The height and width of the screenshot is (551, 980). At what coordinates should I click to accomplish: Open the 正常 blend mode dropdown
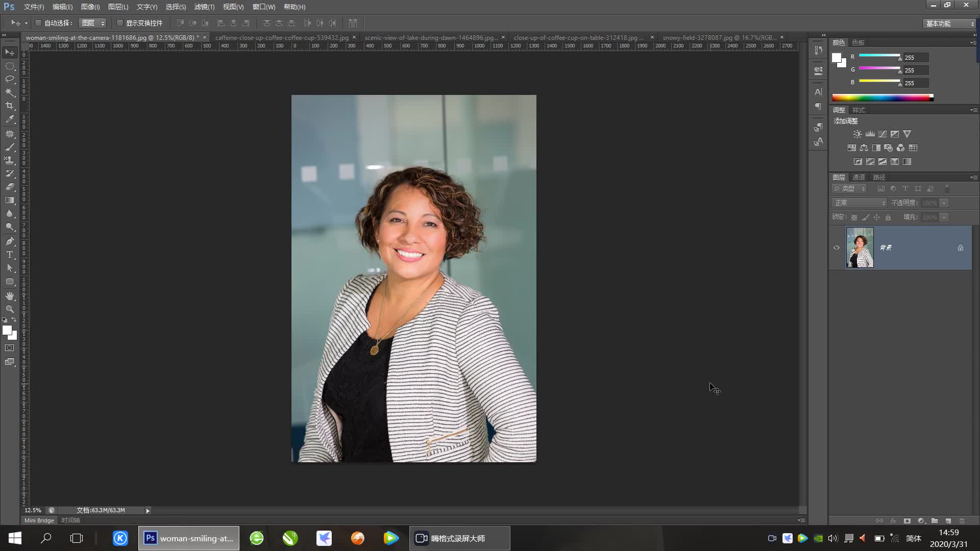pyautogui.click(x=860, y=203)
